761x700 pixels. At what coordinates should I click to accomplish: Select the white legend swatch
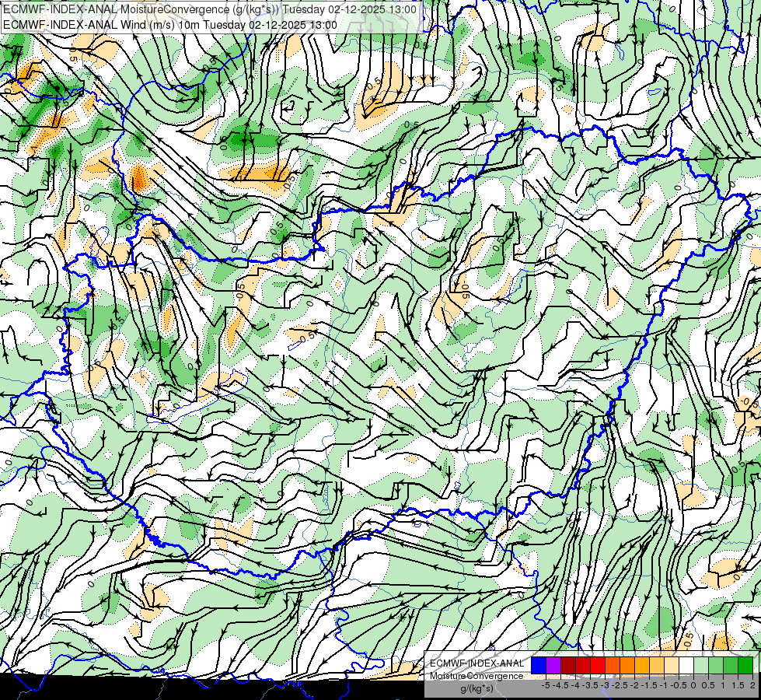pyautogui.click(x=686, y=665)
